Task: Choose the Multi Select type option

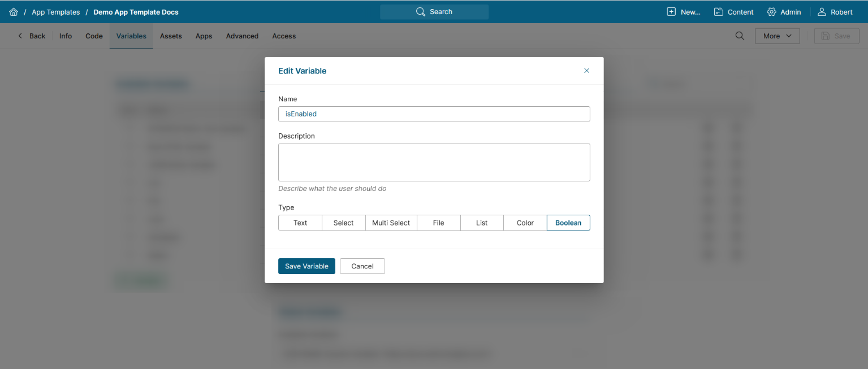Action: pyautogui.click(x=391, y=223)
